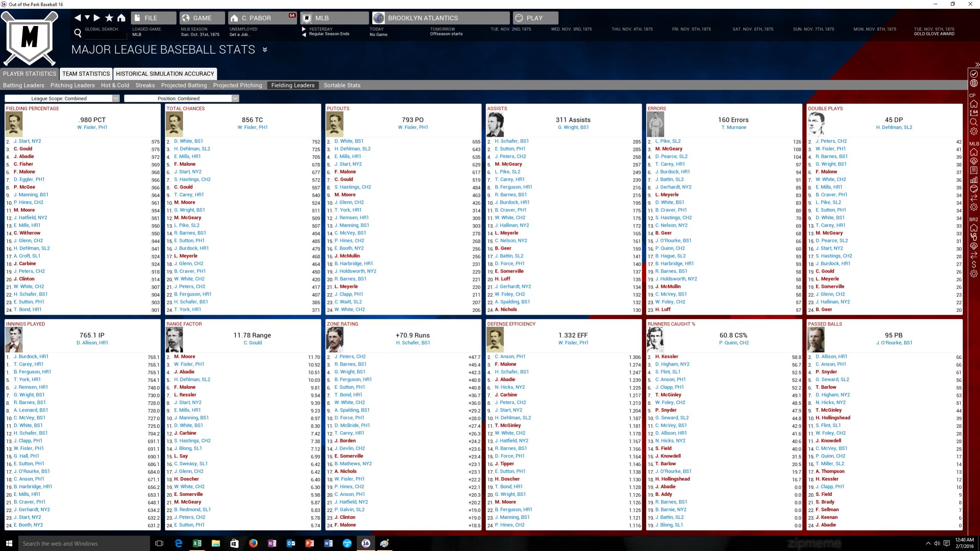Screen dimensions: 980x551
Task: Click the PLAY button
Action: tap(535, 18)
